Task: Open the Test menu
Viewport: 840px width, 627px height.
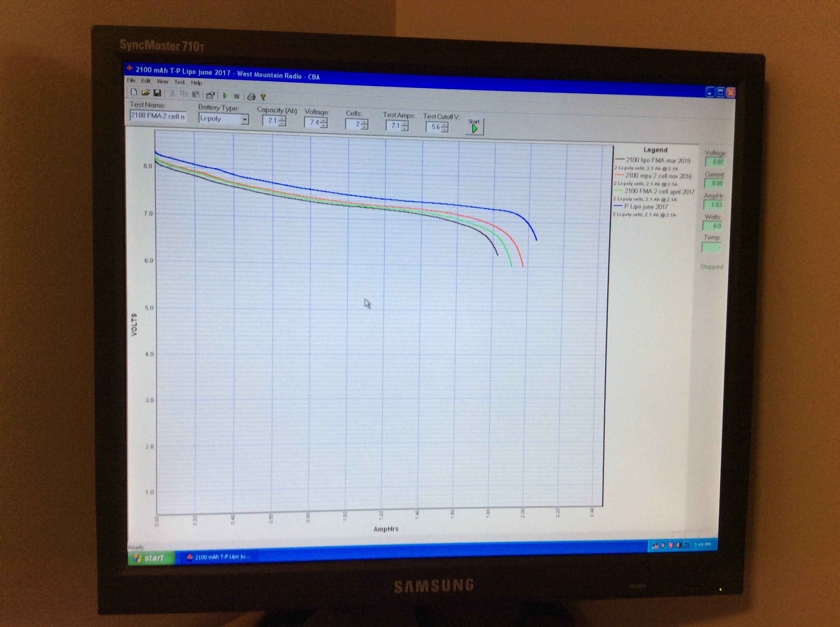Action: [x=179, y=82]
